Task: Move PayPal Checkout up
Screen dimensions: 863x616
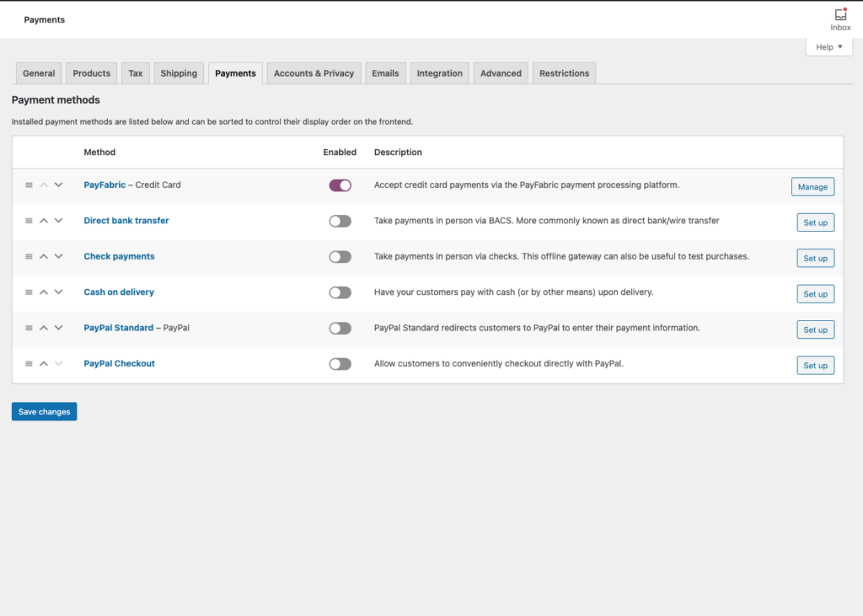Action: click(x=44, y=364)
